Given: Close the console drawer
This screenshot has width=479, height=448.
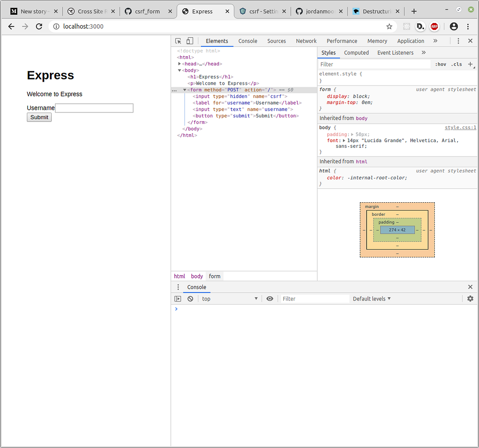Looking at the screenshot, I should 470,287.
